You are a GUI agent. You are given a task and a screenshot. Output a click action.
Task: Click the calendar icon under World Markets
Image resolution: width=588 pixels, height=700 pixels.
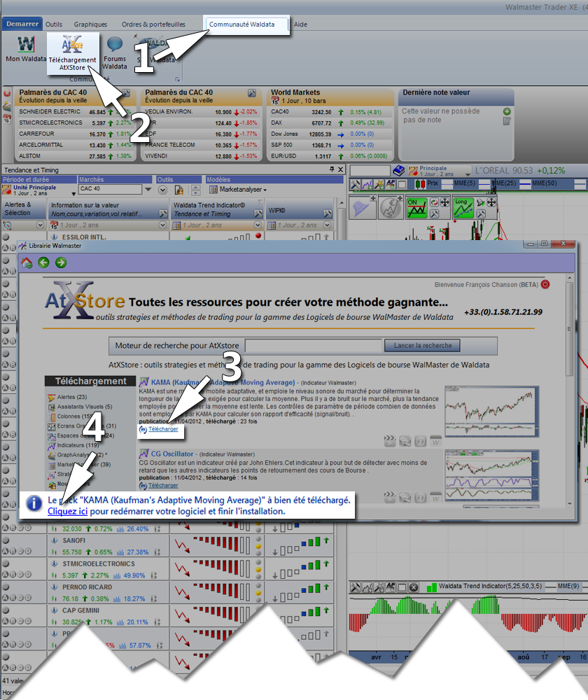coord(275,101)
